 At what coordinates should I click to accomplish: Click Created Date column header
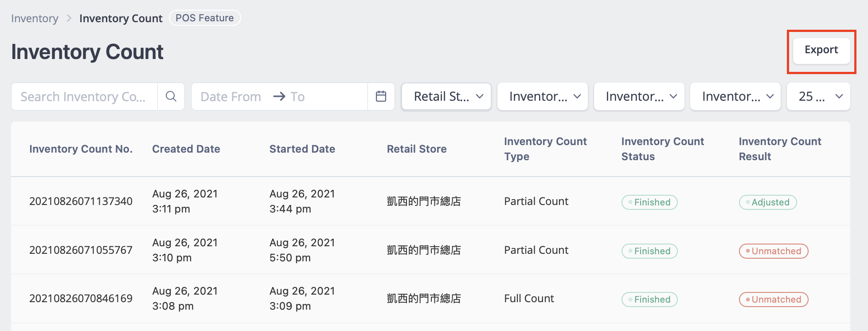(186, 149)
